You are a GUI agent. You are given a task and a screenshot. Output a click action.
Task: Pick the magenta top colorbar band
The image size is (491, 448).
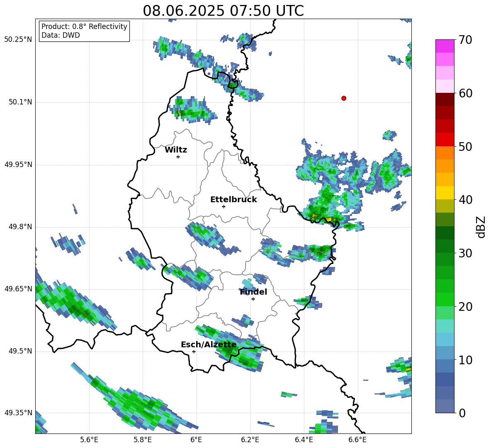(445, 46)
